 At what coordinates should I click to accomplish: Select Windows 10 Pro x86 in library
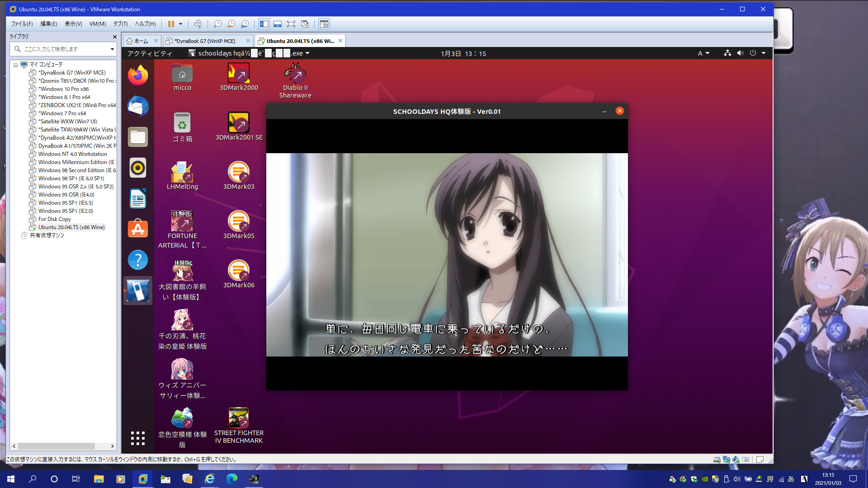click(63, 89)
